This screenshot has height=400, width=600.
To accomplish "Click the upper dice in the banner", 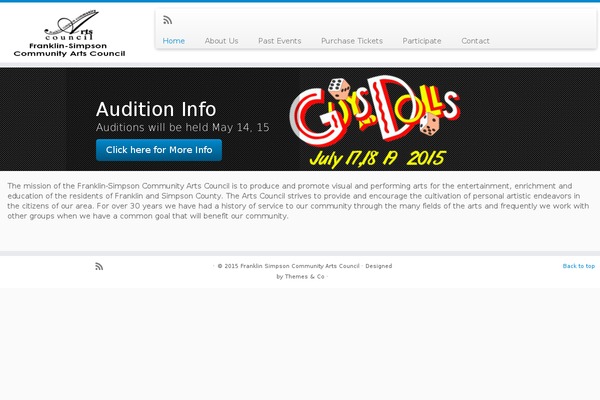I will [339, 88].
